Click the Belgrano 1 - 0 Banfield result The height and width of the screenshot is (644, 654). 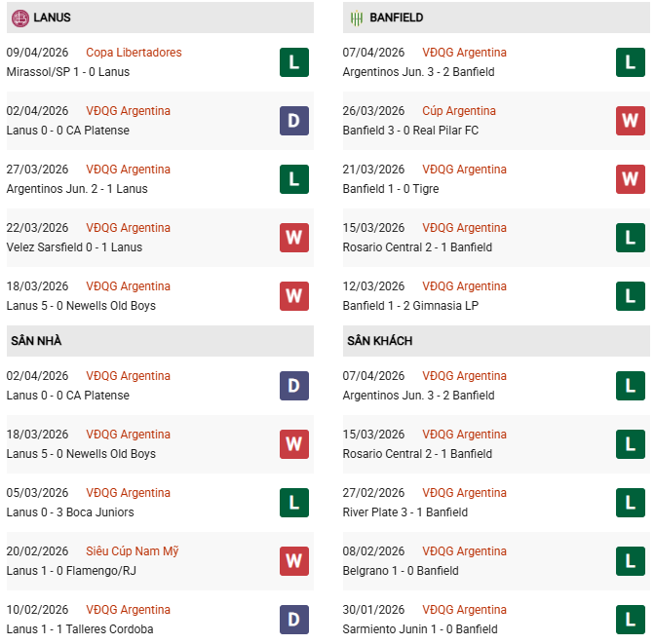(401, 571)
